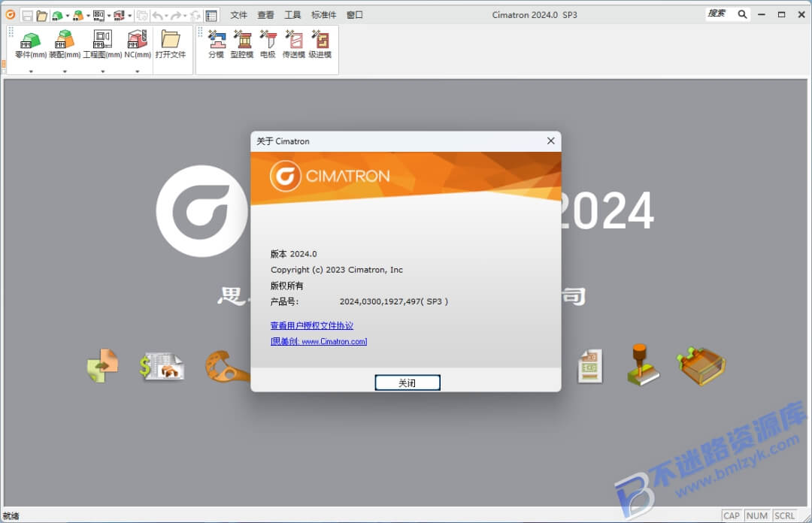The image size is (812, 523).
Task: Create a new NC(mm) document
Action: click(138, 44)
